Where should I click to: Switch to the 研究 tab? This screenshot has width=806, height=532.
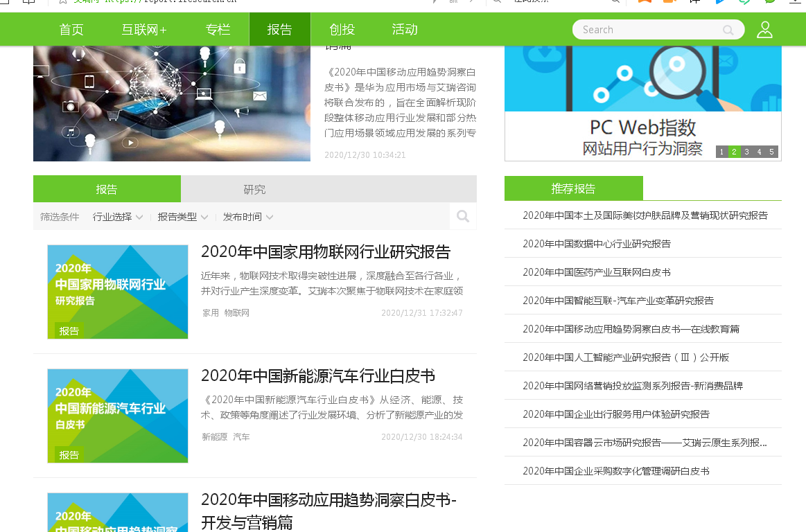[x=254, y=189]
